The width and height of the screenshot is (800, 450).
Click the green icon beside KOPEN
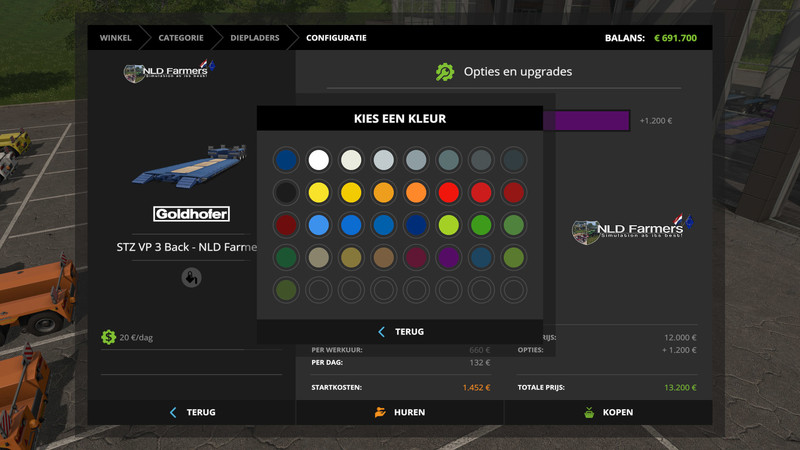pos(589,412)
